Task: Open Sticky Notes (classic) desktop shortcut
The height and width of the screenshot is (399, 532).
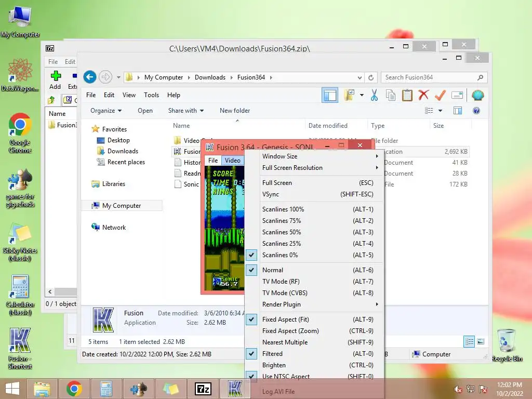Action: pos(20,243)
